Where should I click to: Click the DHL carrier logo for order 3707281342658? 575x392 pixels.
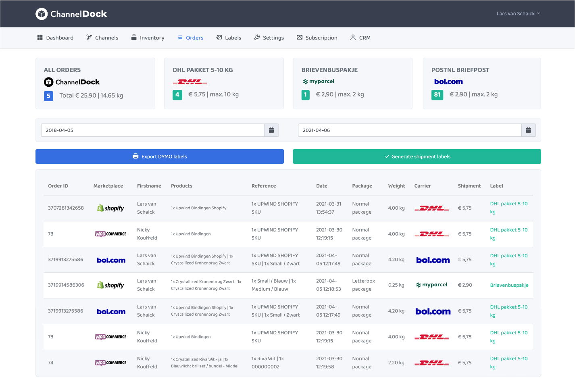pos(431,208)
